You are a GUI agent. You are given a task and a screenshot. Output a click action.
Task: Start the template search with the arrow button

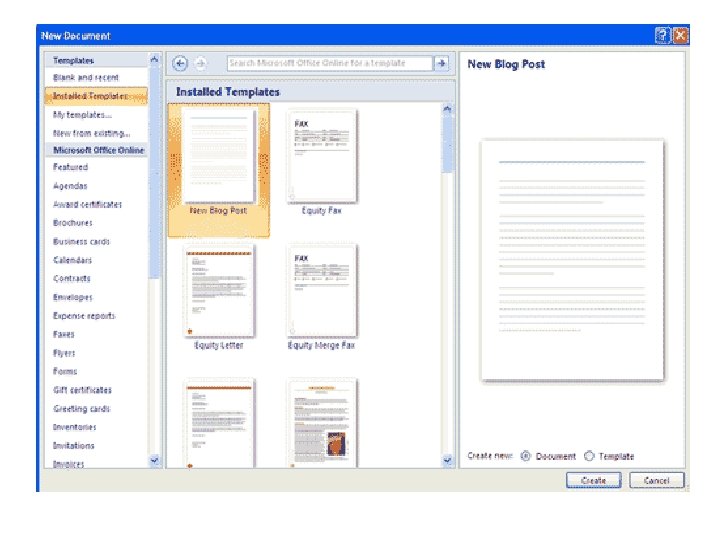(x=441, y=63)
